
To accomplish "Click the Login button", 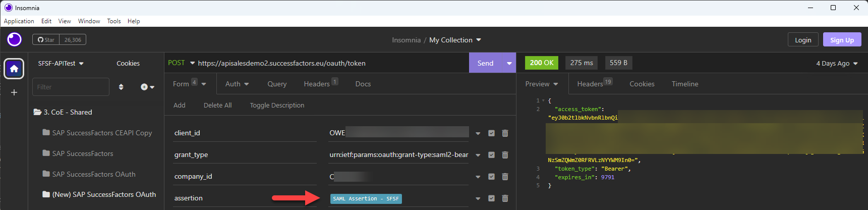I will pos(803,40).
